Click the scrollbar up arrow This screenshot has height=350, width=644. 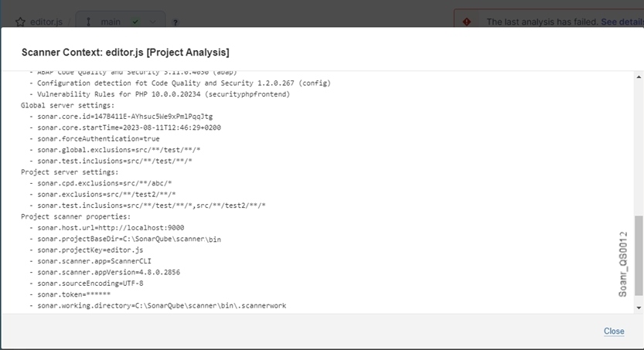tap(639, 77)
